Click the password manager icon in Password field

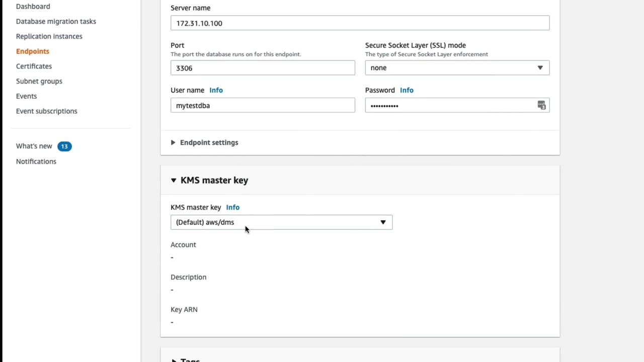tap(541, 105)
